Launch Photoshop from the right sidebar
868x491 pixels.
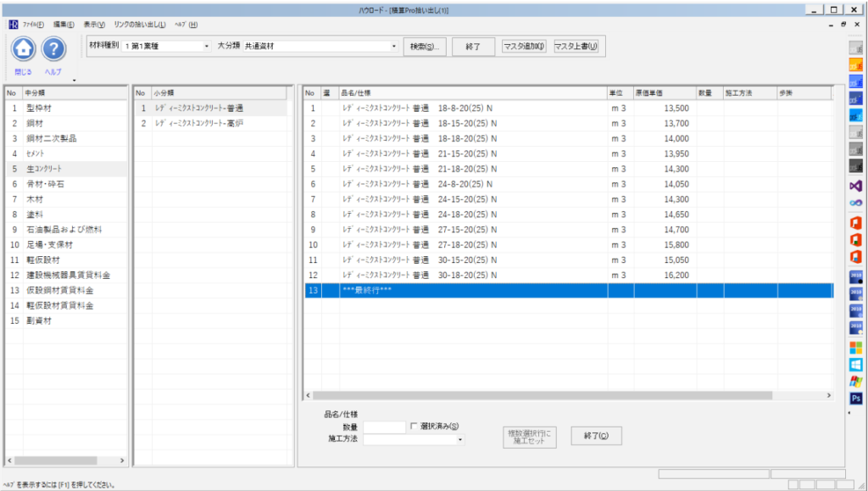(x=855, y=399)
